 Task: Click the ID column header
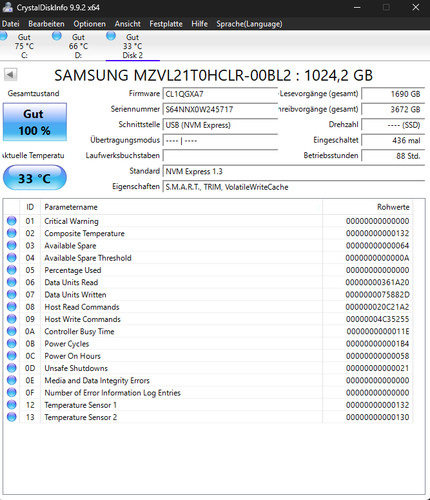30,207
